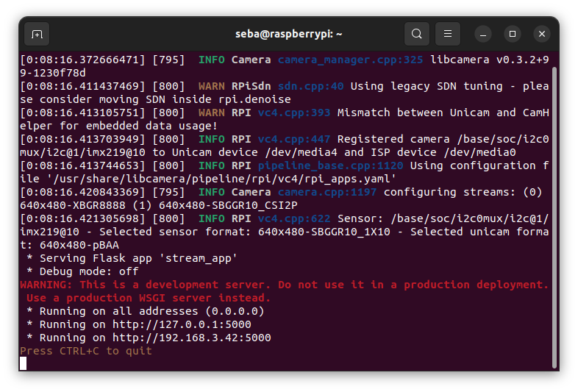Click the 'Press CTRL+C to quit' line

point(86,351)
